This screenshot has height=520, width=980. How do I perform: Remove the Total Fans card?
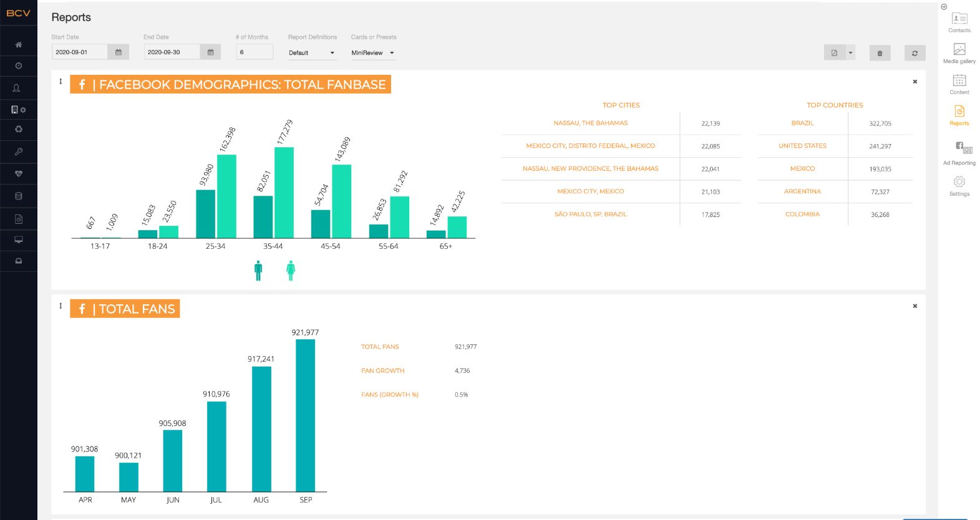(x=915, y=306)
